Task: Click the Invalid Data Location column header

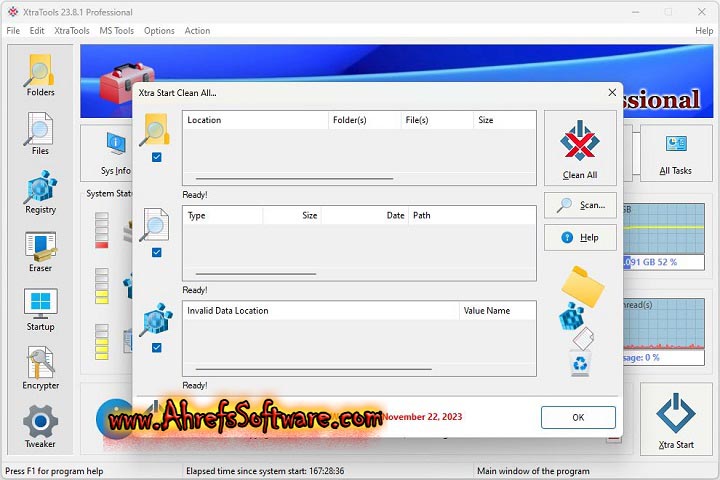Action: click(x=321, y=311)
